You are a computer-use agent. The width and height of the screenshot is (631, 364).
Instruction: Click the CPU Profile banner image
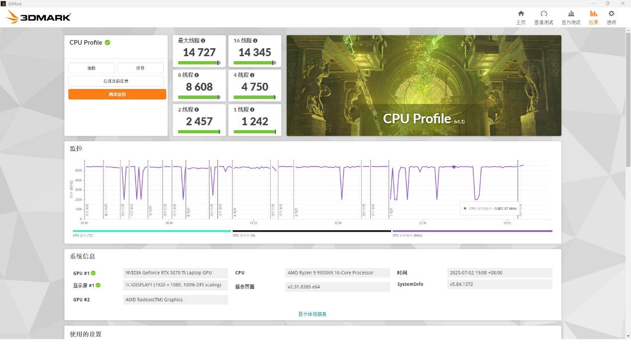[x=424, y=86]
